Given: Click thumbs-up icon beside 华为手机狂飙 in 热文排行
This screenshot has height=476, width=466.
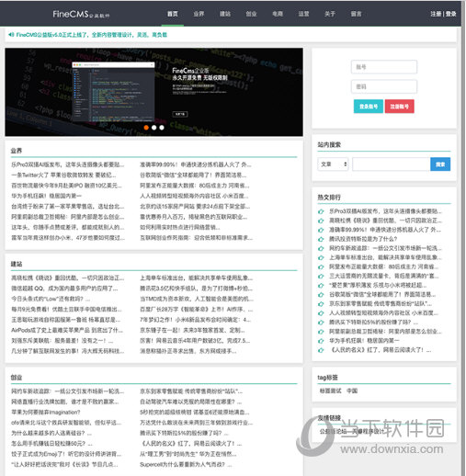Looking at the screenshot, I should coord(321,341).
